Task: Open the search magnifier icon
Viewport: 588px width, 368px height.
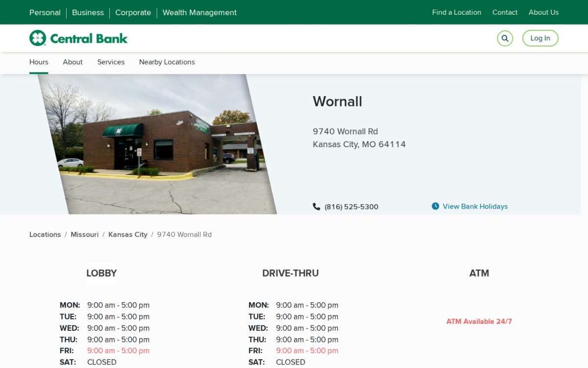Action: pos(505,38)
